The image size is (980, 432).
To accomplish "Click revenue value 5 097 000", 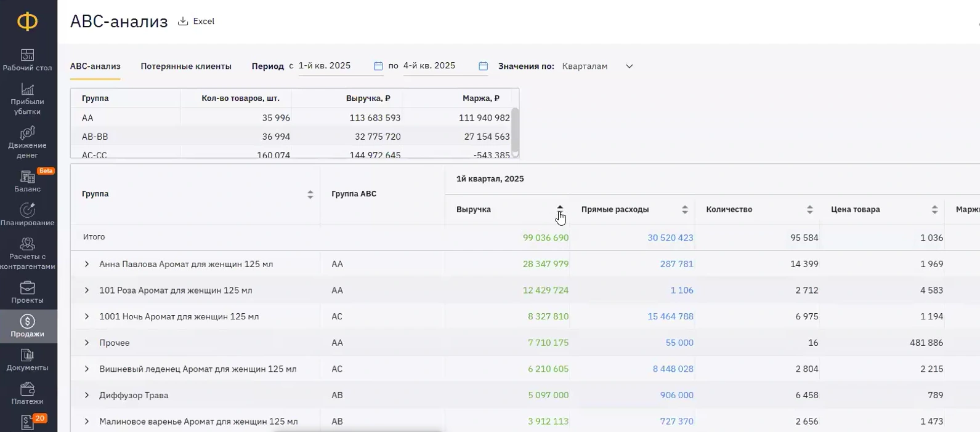I will [x=548, y=395].
